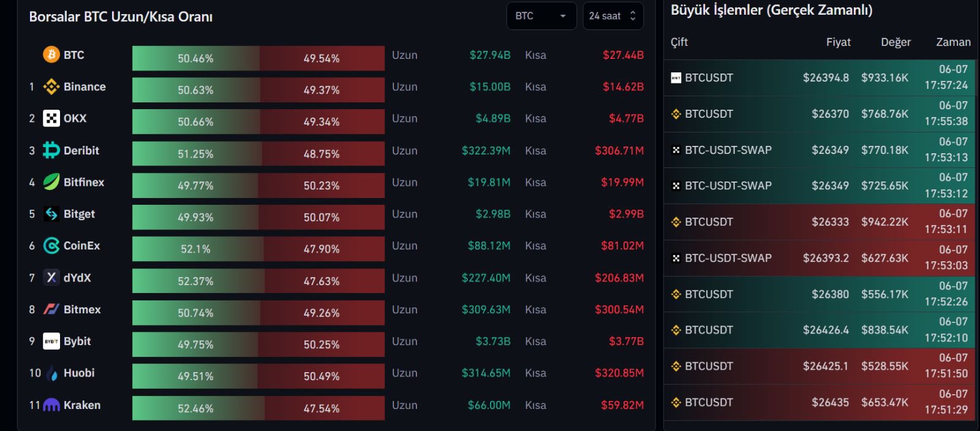This screenshot has width=980, height=431.
Task: Click the dYdX logo icon
Action: click(x=51, y=278)
